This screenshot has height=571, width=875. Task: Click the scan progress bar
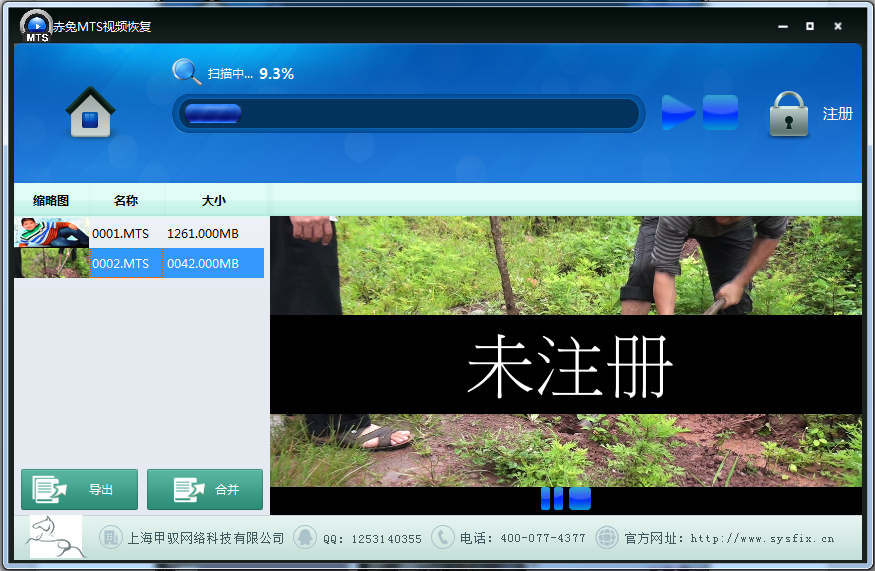pos(409,113)
